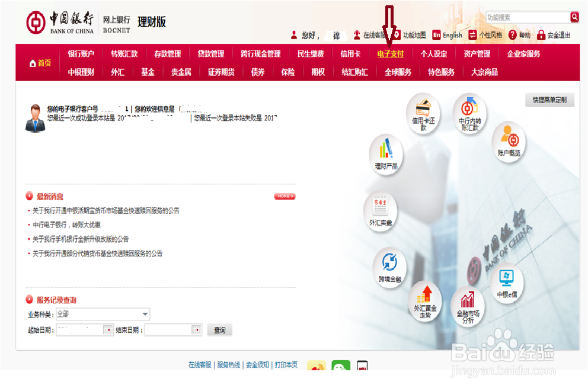588x391 pixels.
Task: Click the green WeChat icon in footer
Action: [x=341, y=365]
